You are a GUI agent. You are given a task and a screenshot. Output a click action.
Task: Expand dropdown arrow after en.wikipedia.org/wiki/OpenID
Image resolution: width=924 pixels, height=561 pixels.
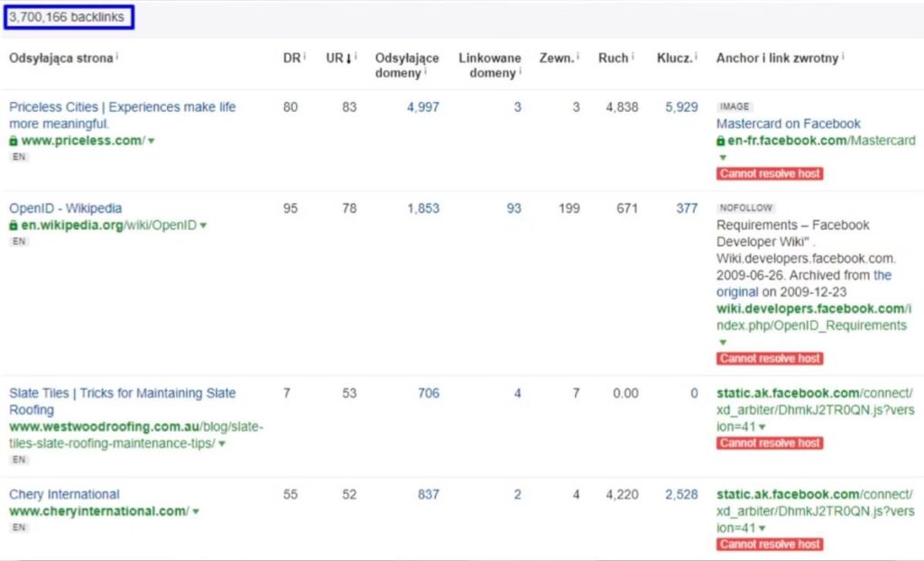pos(204,225)
